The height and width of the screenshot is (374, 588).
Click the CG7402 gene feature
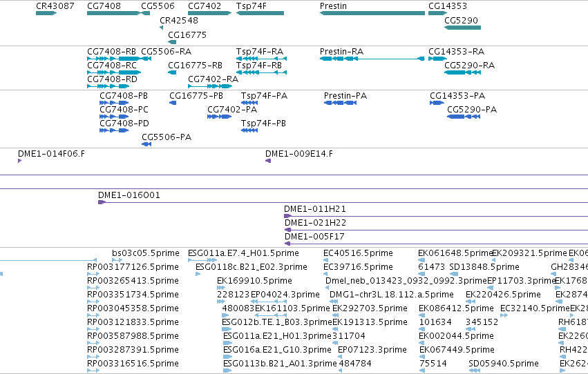click(209, 13)
